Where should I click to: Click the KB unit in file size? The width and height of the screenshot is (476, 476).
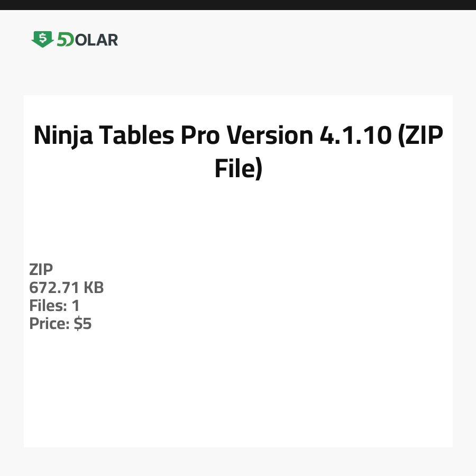94,288
